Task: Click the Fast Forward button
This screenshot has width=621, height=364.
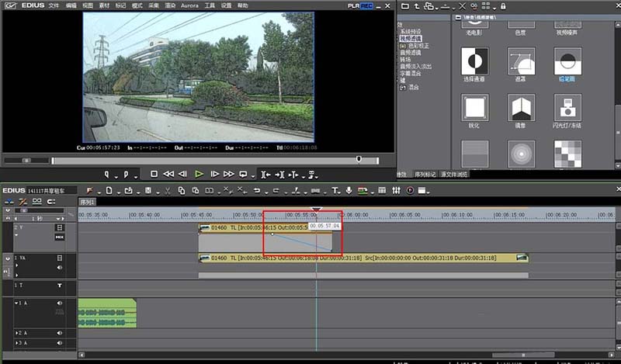Action: (228, 174)
